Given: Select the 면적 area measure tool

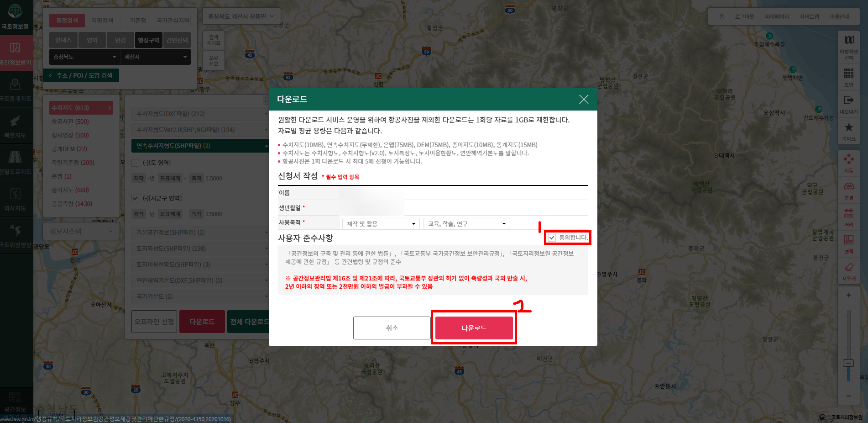Looking at the screenshot, I should (849, 244).
